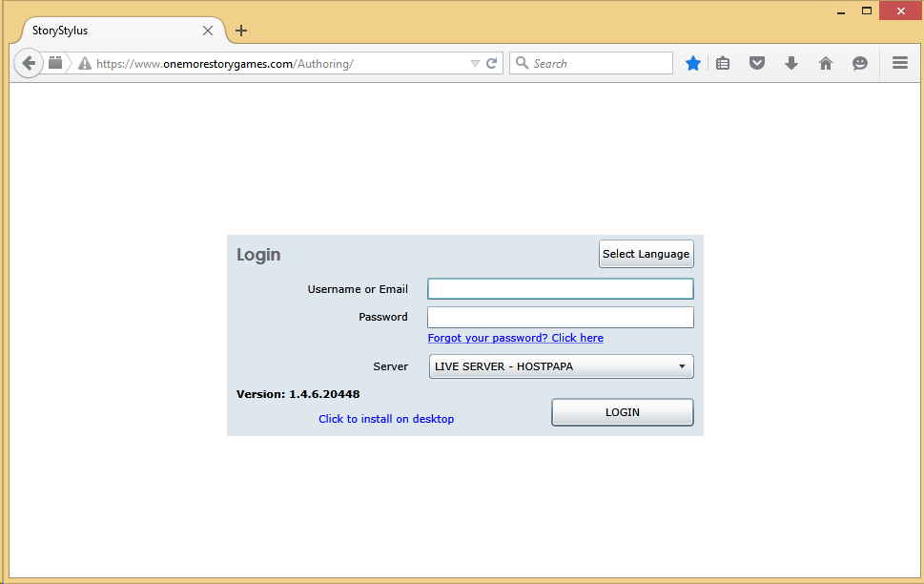The width and height of the screenshot is (924, 584).
Task: Focus the Username or Email field
Action: (561, 289)
